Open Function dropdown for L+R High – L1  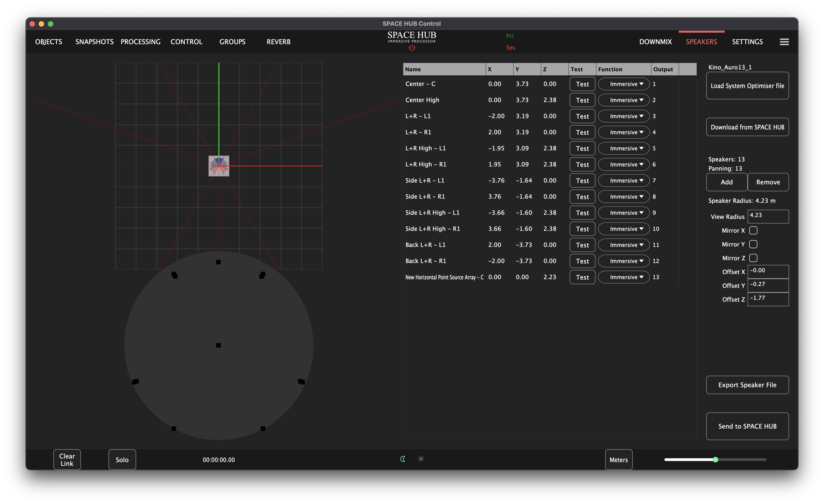click(624, 148)
